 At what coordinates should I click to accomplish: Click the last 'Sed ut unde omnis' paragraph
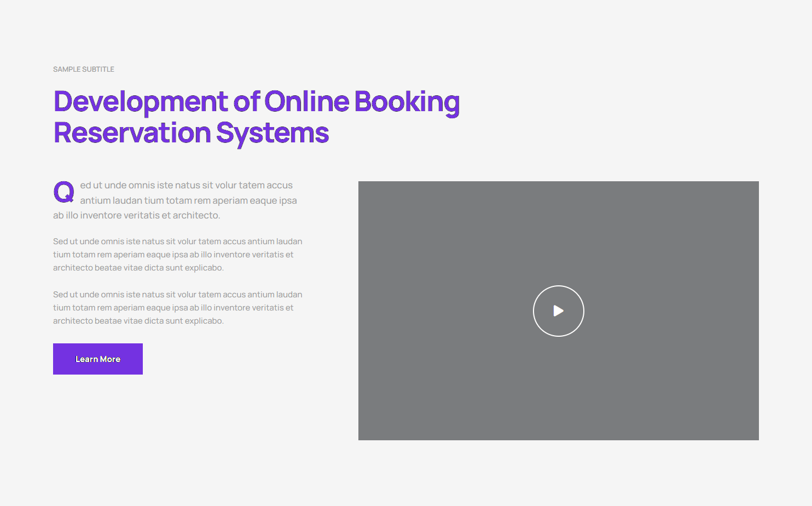point(177,308)
